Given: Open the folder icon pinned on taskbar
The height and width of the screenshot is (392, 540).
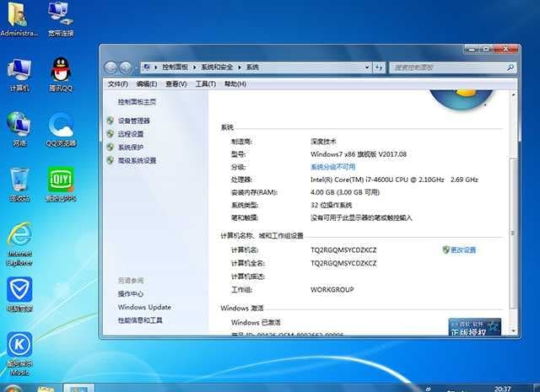Looking at the screenshot, I should click(x=46, y=389).
